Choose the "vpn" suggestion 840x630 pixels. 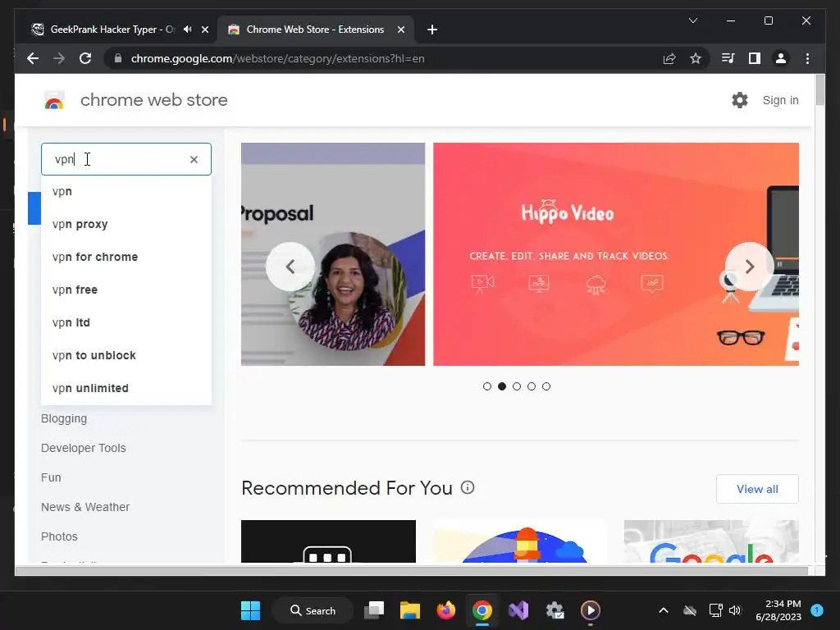coord(126,191)
